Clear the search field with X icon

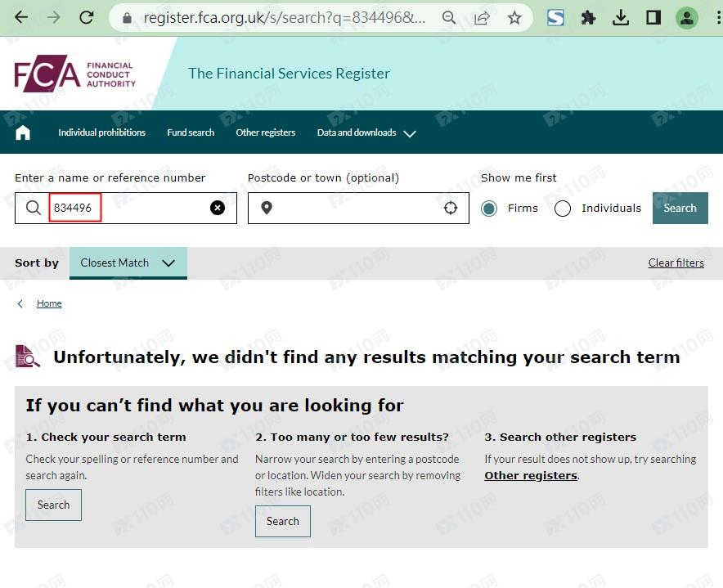[218, 208]
